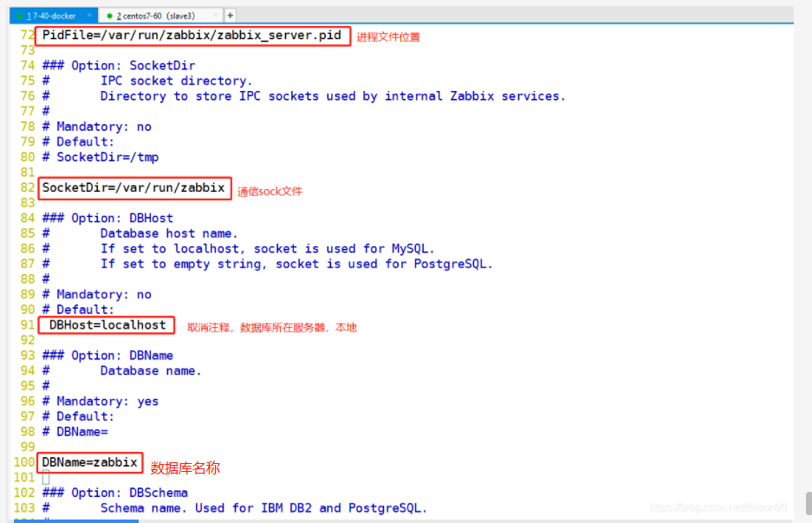Click the DBName=zabbix line
Screen dimensions: 812x523
click(x=89, y=462)
